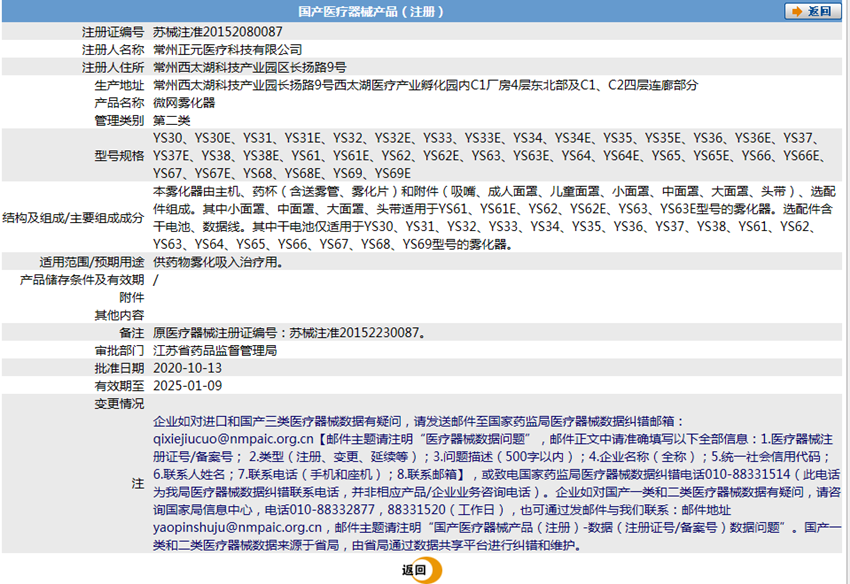Click the 审批部门 label

pos(119,350)
